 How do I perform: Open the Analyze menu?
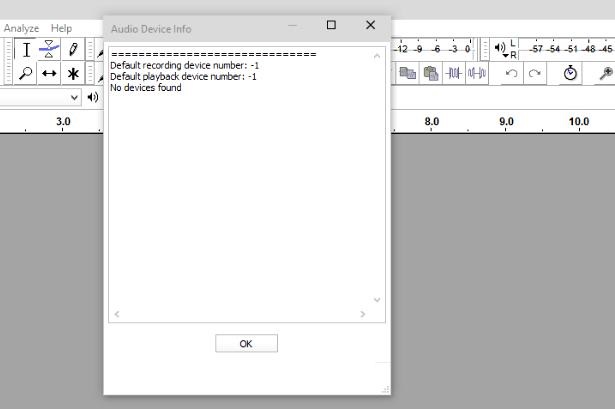tap(21, 28)
